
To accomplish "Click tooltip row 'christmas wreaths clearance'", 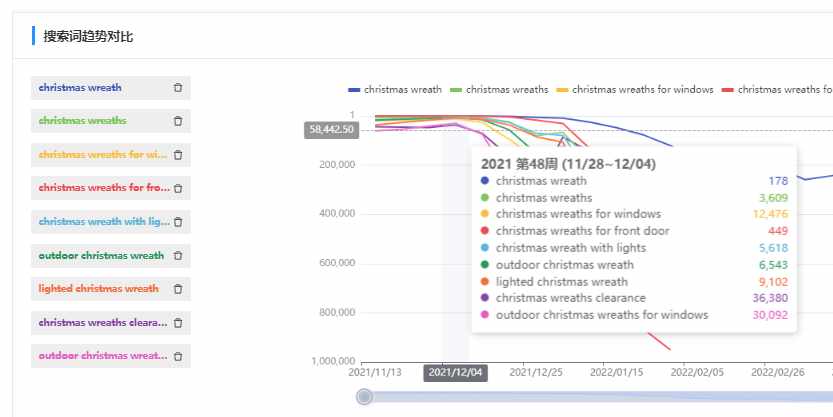I will tap(634, 298).
